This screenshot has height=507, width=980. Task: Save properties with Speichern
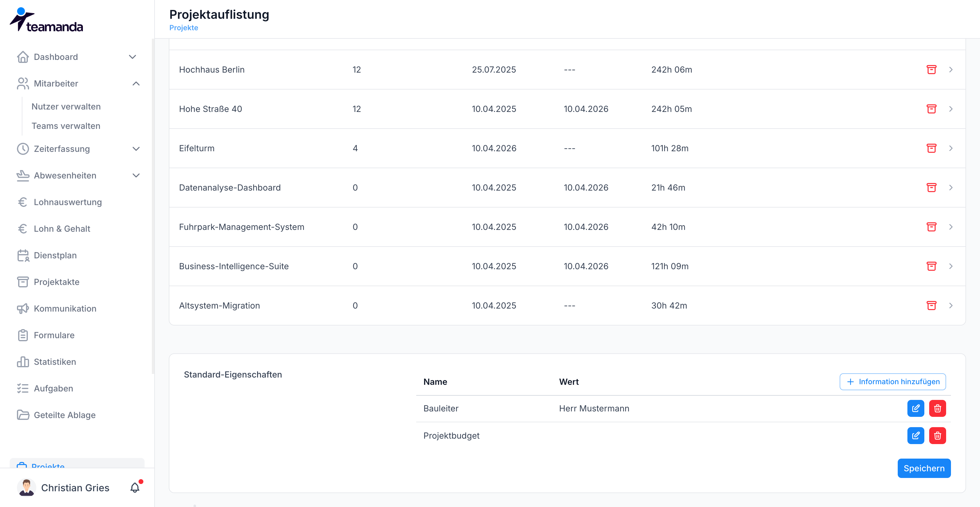(x=924, y=469)
